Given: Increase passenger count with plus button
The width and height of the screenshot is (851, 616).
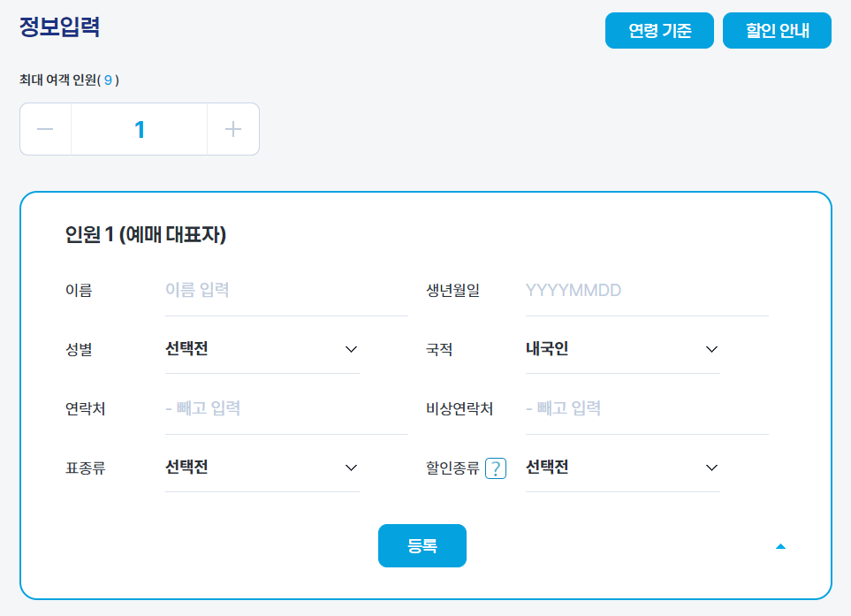Looking at the screenshot, I should point(233,129).
